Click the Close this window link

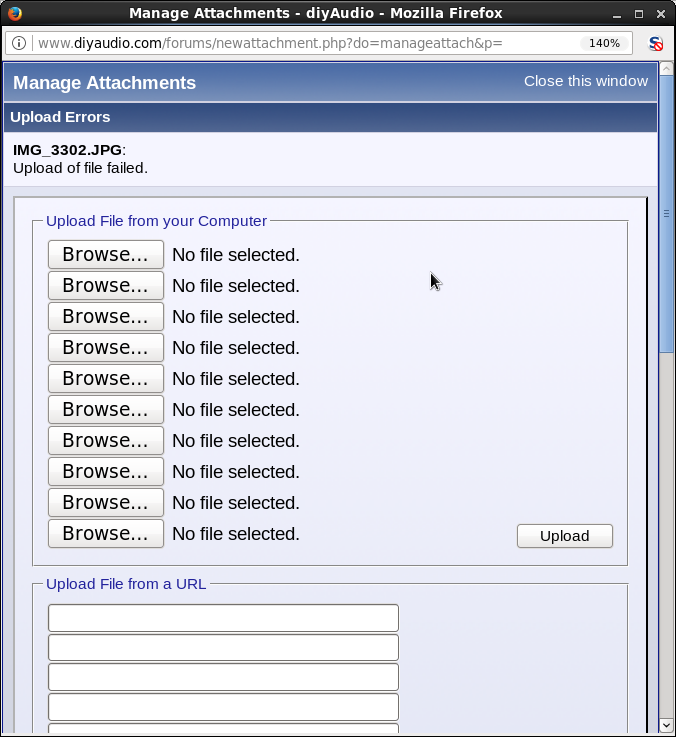[x=586, y=81]
